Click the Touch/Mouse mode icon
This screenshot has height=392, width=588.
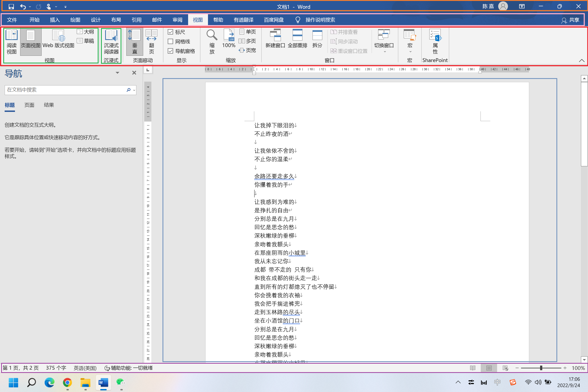(x=48, y=7)
